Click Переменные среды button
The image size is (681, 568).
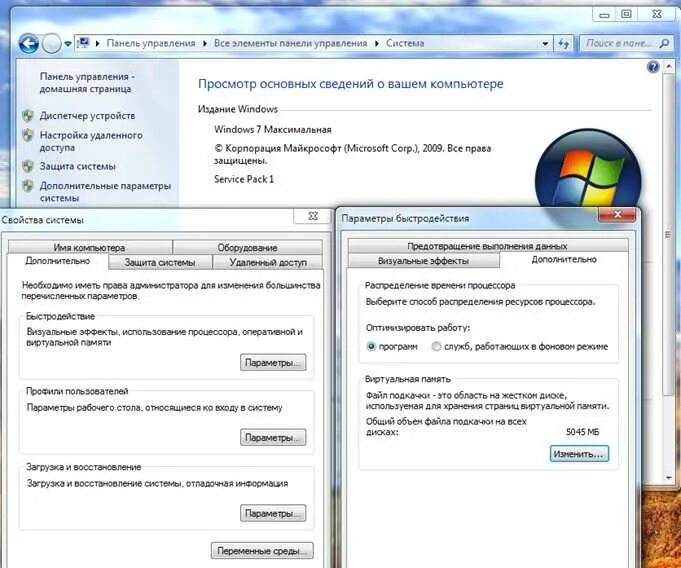tap(262, 551)
